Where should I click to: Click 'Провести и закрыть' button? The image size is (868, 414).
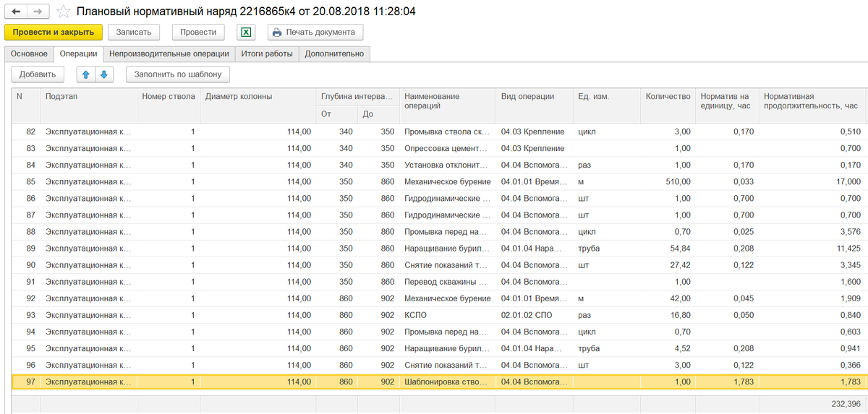click(x=54, y=32)
